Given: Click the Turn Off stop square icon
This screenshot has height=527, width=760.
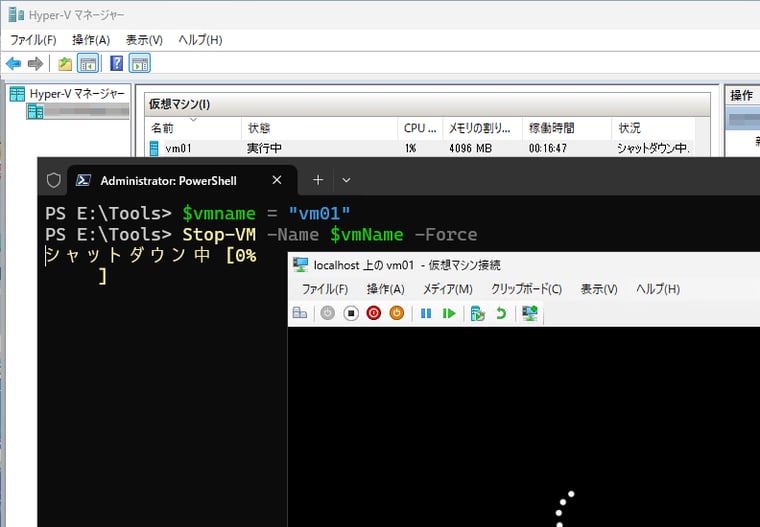Looking at the screenshot, I should tap(351, 313).
